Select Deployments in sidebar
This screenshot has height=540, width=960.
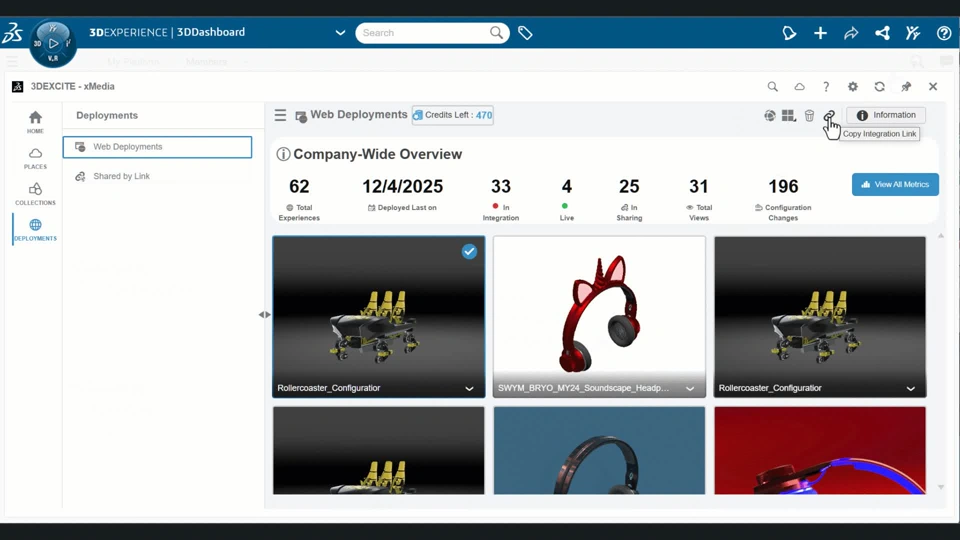(x=36, y=230)
